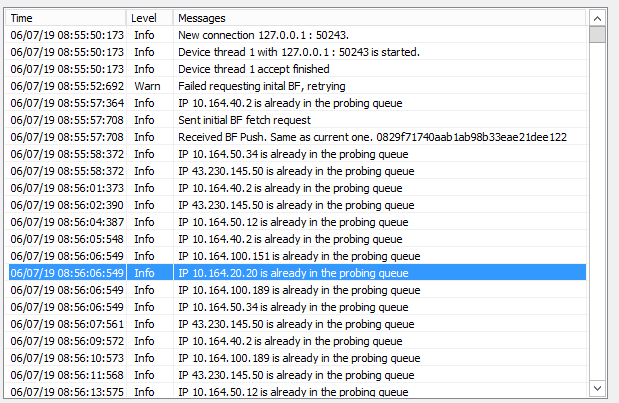Screen dimensions: 619x403
Task: Select the New connection 127.0.0.1 log row
Action: [298, 35]
